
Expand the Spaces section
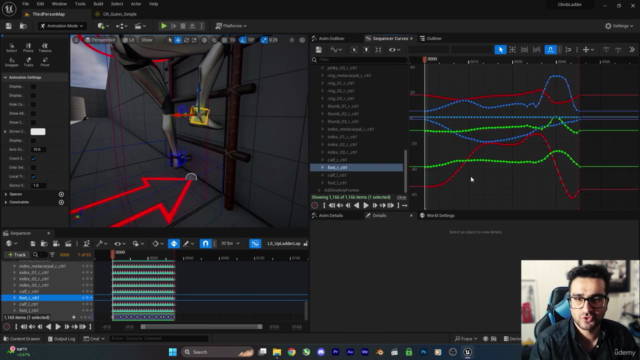click(6, 194)
